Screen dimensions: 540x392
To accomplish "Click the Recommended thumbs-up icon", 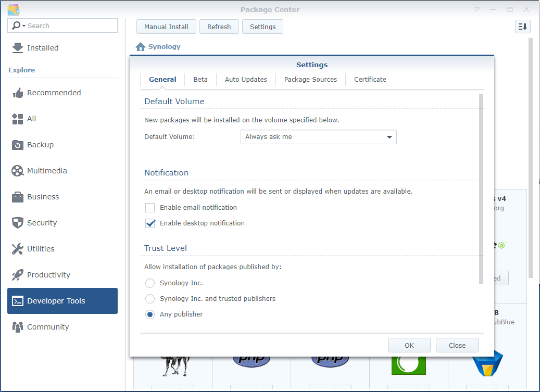I will pyautogui.click(x=18, y=93).
